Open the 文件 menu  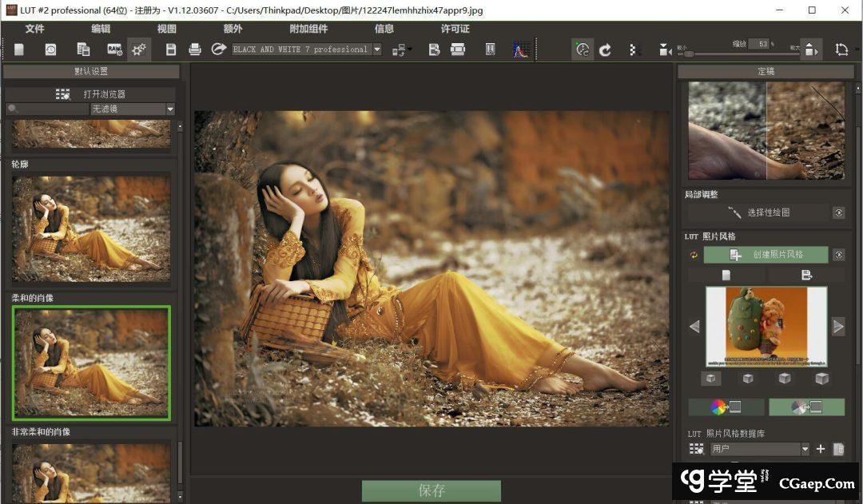(34, 29)
